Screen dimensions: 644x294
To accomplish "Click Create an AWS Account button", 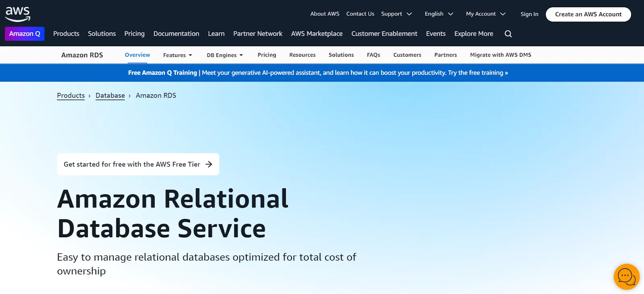I will pos(588,14).
